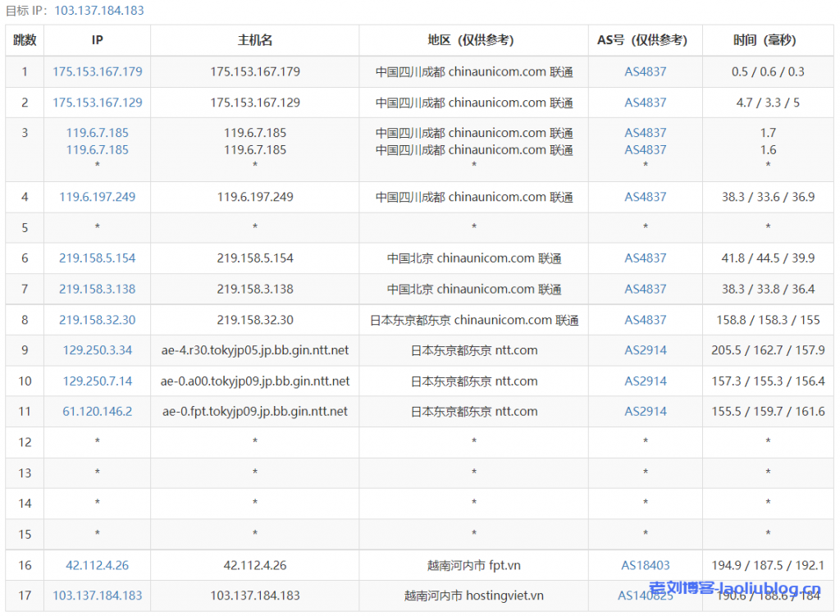Click AS2914 in the 61.120.146.2 row
Viewport: 840px width, 616px height.
pyautogui.click(x=645, y=411)
